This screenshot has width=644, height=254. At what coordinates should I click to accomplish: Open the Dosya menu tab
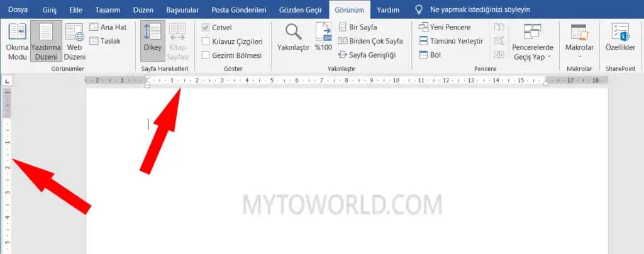[x=18, y=10]
